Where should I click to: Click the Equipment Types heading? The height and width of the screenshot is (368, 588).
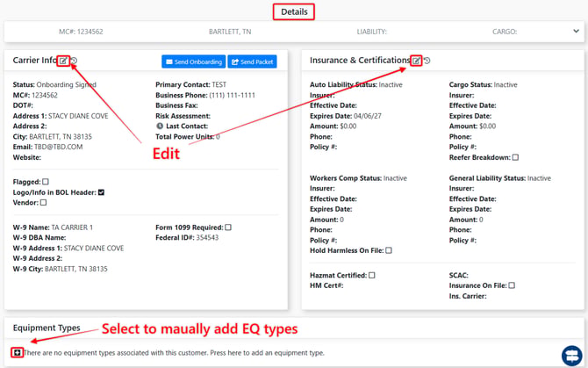(x=47, y=328)
